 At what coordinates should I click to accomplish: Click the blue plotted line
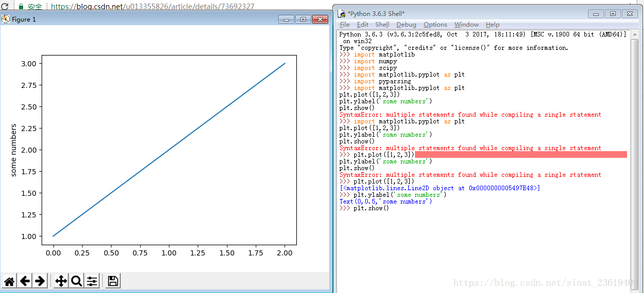169,150
